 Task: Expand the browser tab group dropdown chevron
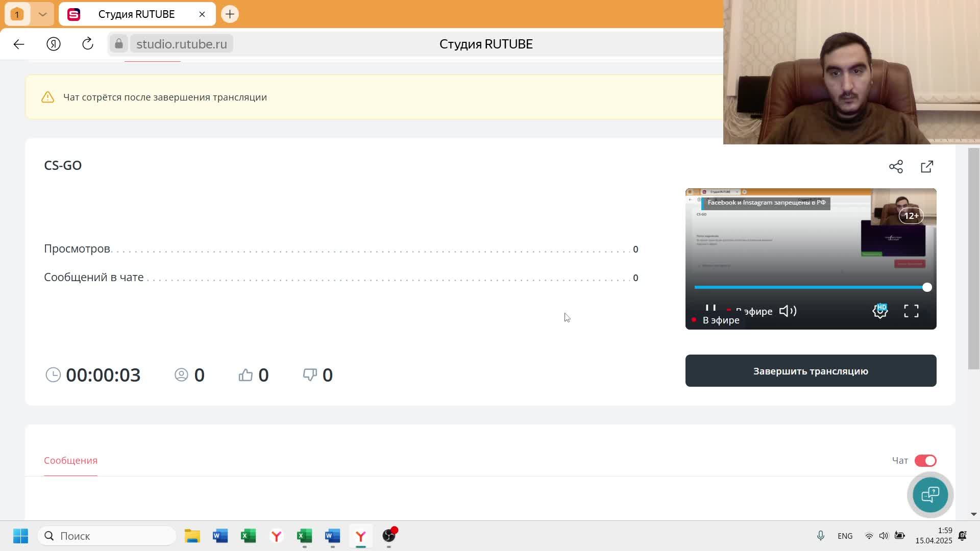[42, 14]
